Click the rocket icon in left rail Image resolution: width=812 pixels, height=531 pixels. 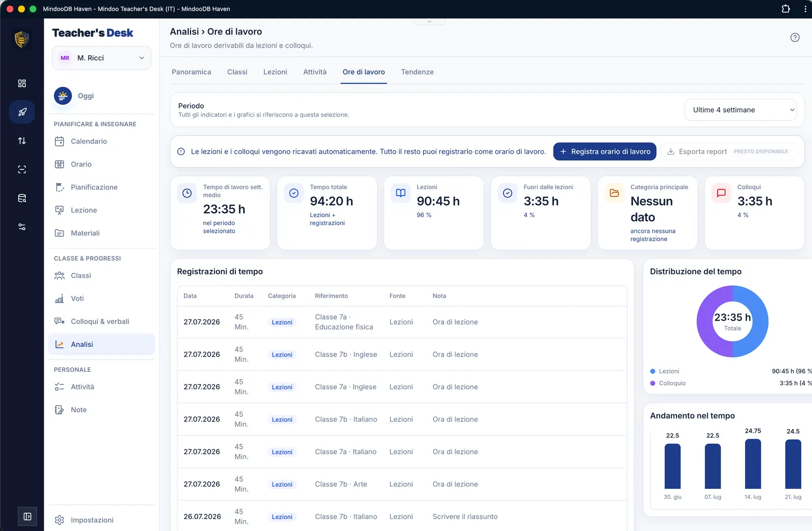coord(22,112)
